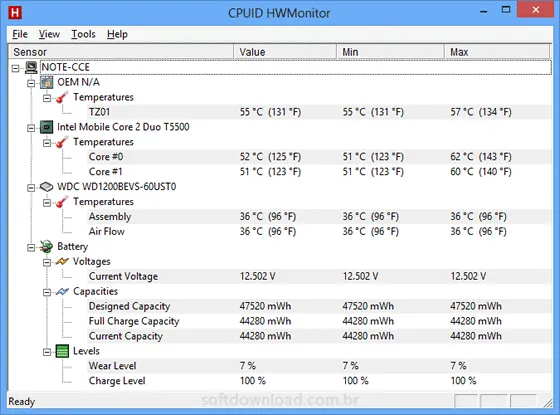This screenshot has width=560, height=415.
Task: Click the Sensor column header
Action: tap(121, 52)
